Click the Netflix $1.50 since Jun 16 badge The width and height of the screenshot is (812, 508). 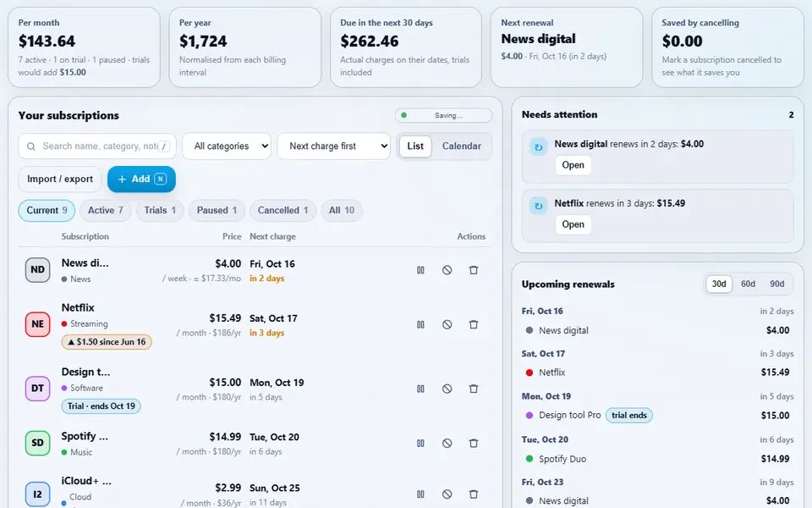tap(107, 342)
